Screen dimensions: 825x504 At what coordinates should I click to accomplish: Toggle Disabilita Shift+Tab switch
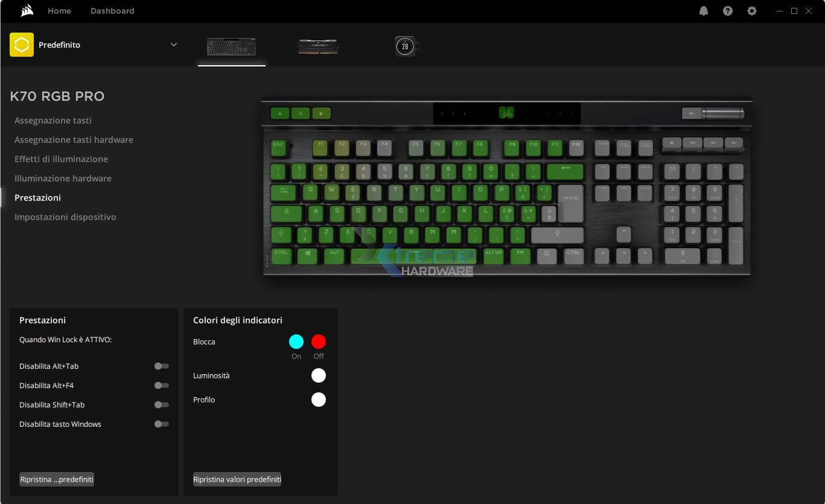161,404
